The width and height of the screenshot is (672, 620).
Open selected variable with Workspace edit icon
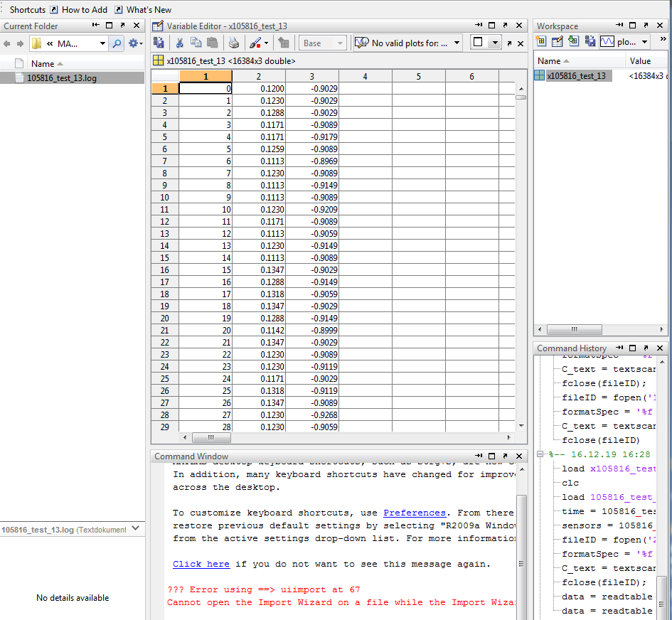(558, 42)
